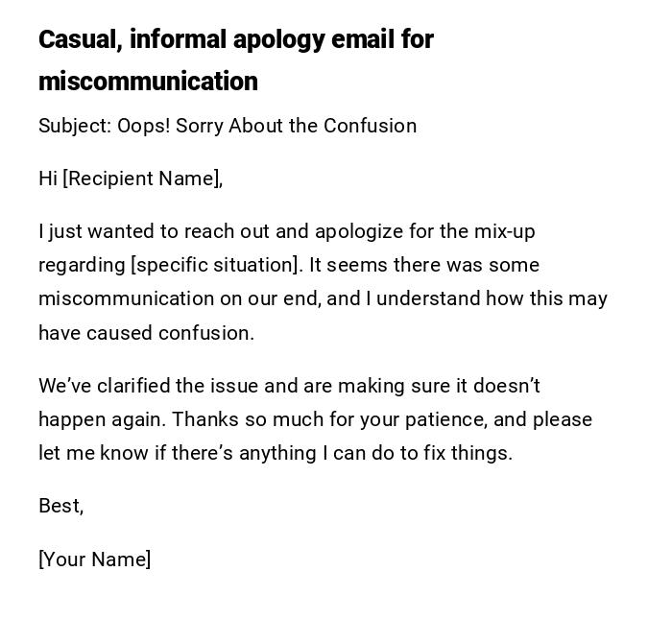Image resolution: width=672 pixels, height=619 pixels.
Task: Click the "Best," sign-off
Action: [x=60, y=506]
